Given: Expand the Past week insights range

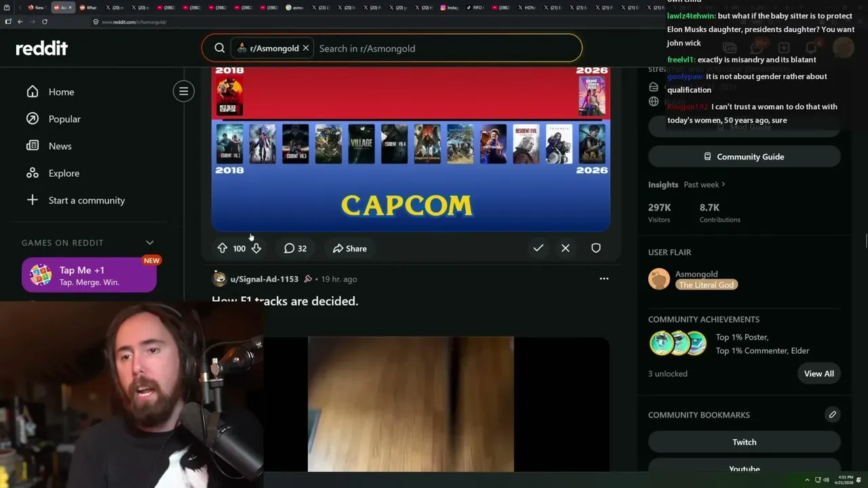Looking at the screenshot, I should [705, 184].
